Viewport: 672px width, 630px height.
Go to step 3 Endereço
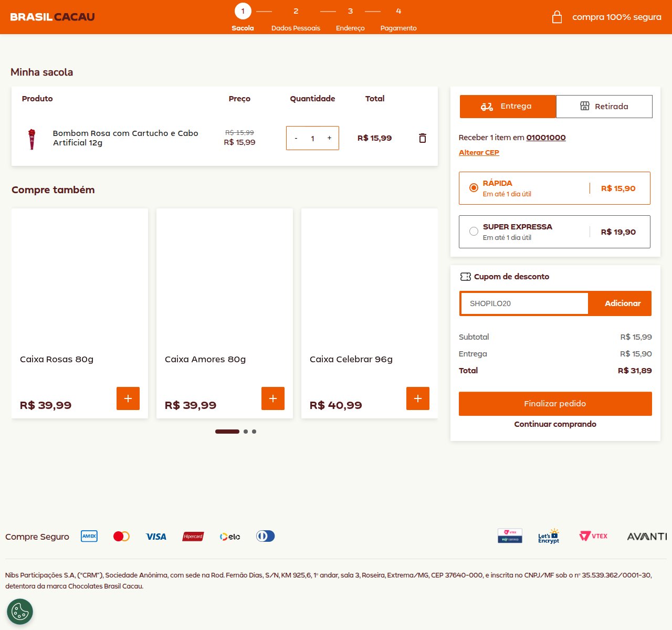point(350,18)
